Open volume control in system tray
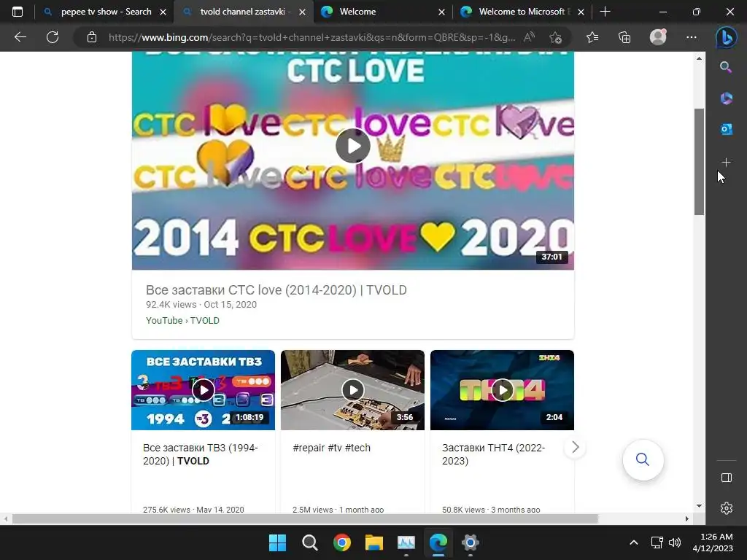This screenshot has width=747, height=560. 675,542
